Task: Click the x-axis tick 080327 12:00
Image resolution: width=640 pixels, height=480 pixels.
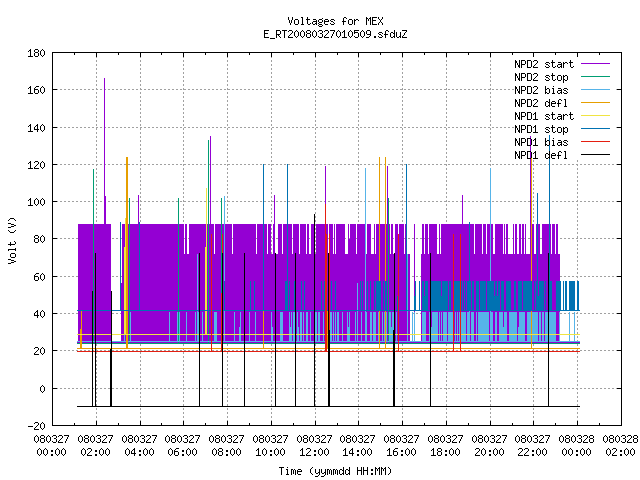Action: click(314, 445)
